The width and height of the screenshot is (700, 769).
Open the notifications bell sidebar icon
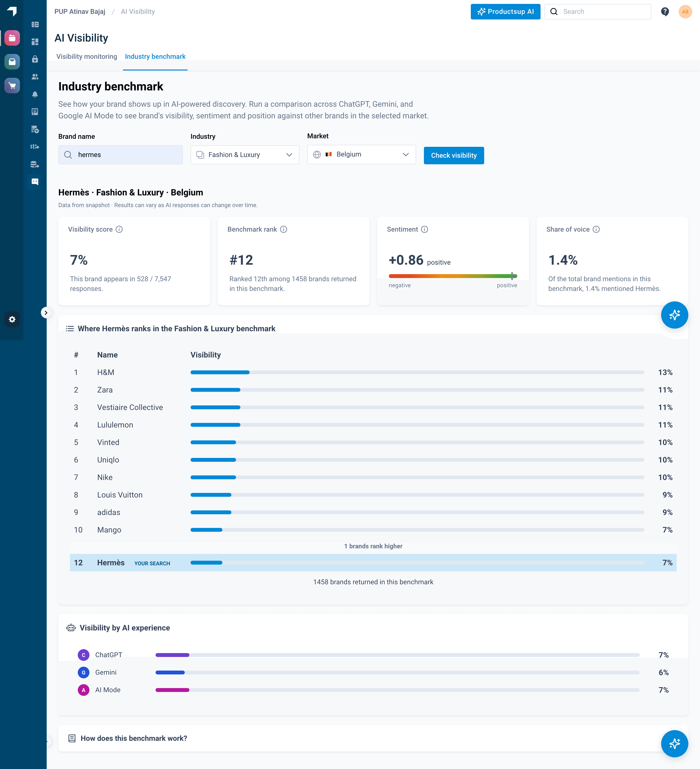click(x=35, y=94)
